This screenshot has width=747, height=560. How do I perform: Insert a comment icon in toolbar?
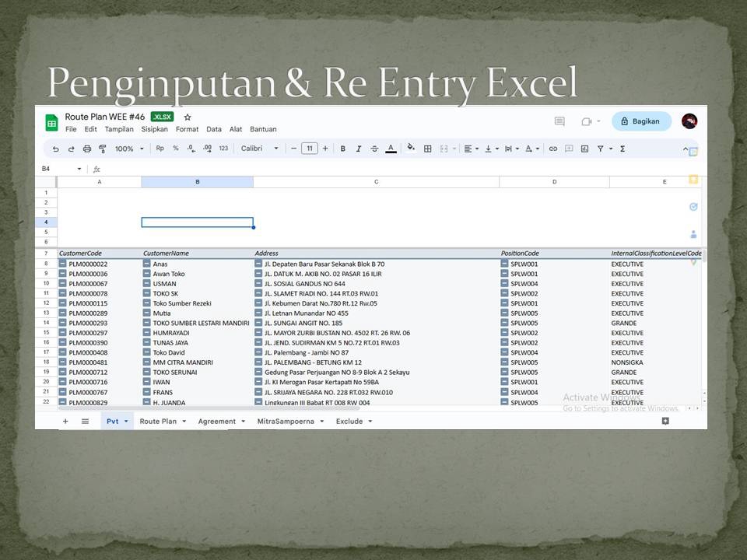tap(569, 149)
